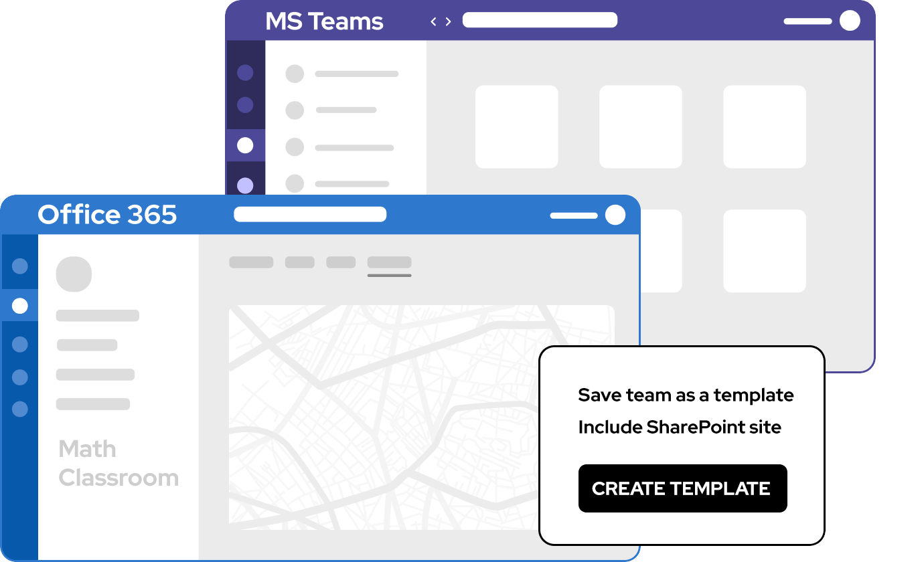Select the light purple dot in MS Teams sidebar
This screenshot has width=924, height=562.
(246, 185)
